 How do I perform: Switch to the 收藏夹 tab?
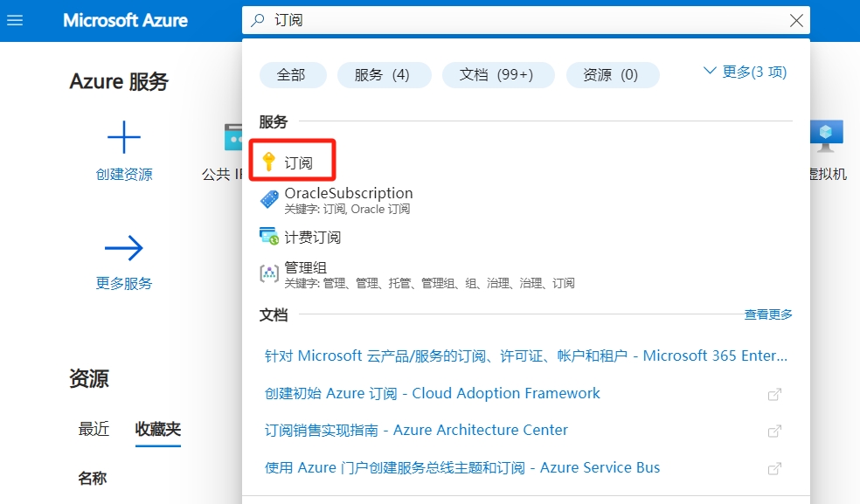(157, 429)
